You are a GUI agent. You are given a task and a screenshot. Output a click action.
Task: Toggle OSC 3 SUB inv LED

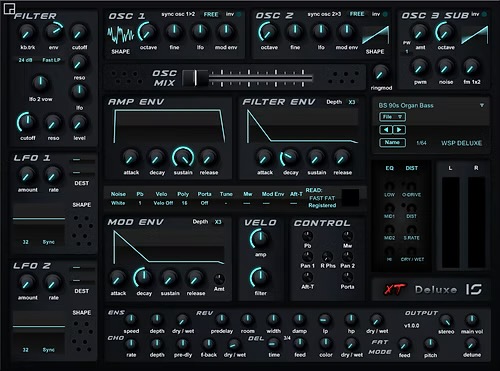[484, 14]
